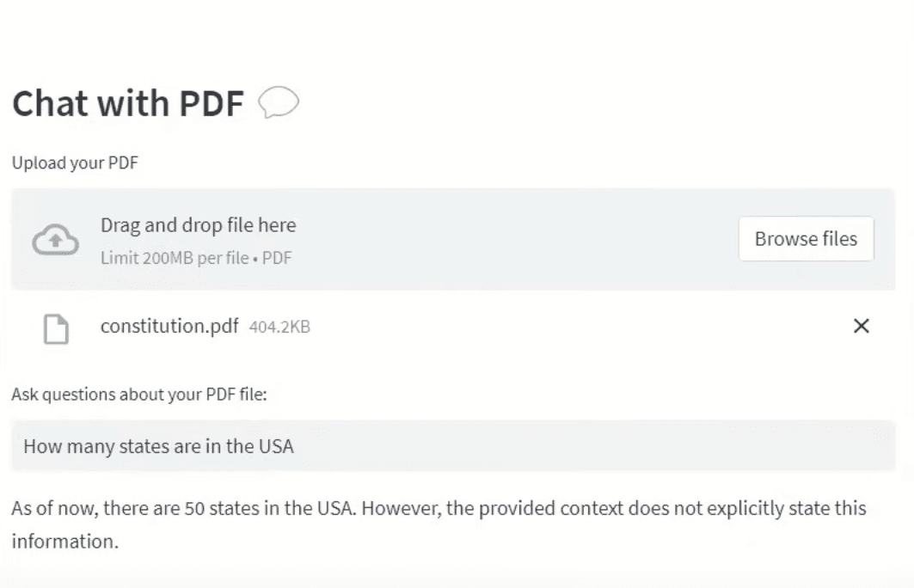Screen dimensions: 914x588
Task: Click the document icon next to constitution.pdf
Action: tap(56, 327)
